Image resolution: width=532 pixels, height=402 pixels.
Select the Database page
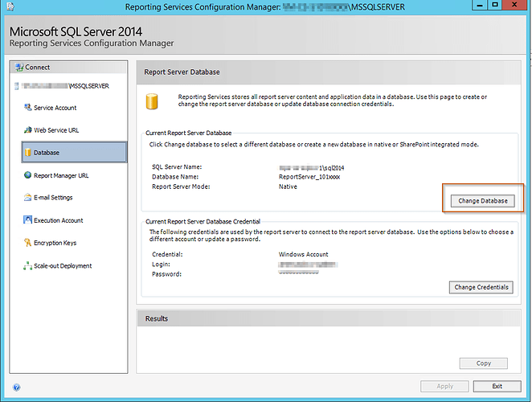(74, 153)
